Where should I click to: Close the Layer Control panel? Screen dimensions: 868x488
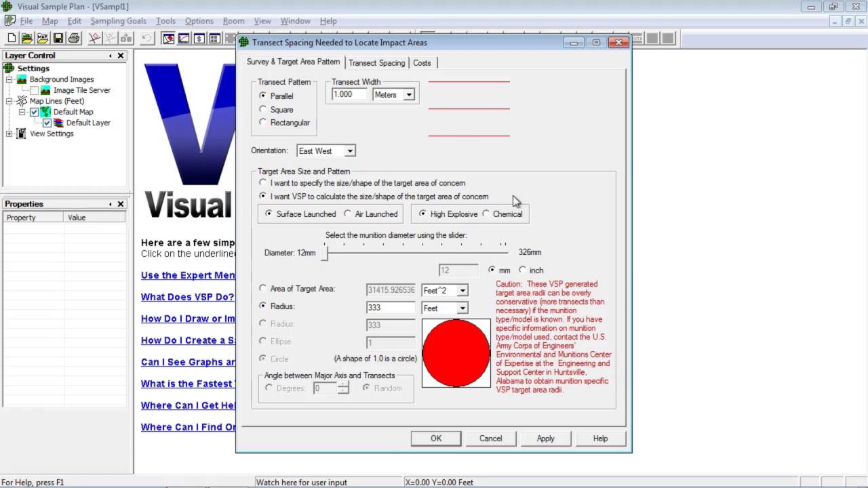(121, 56)
